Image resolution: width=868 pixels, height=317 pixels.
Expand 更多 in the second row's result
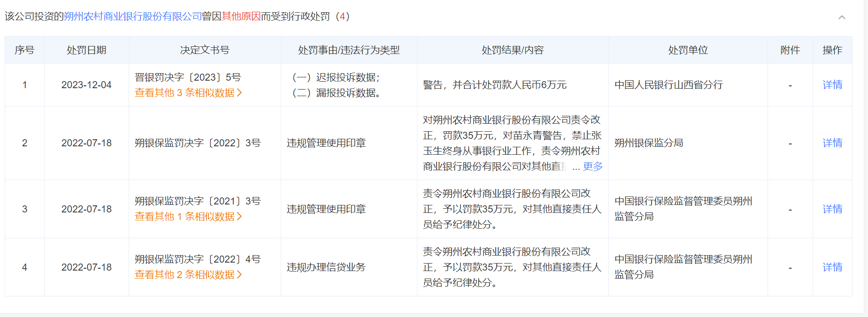coord(592,166)
